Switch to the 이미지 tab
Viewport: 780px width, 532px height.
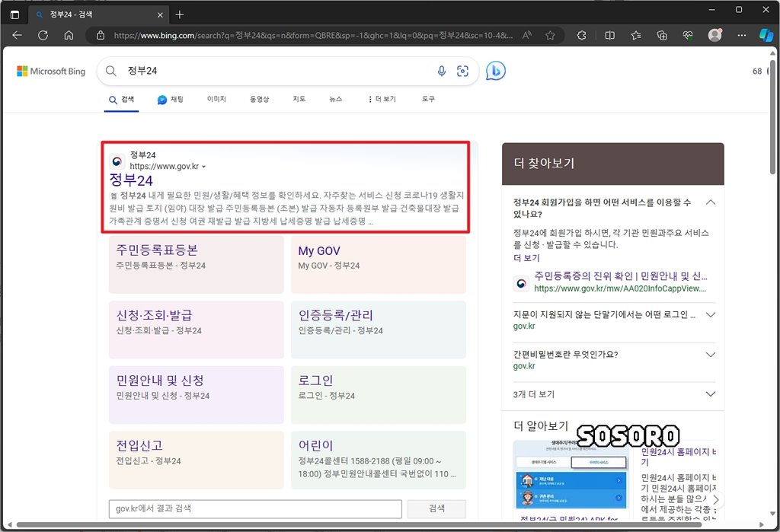(x=216, y=99)
